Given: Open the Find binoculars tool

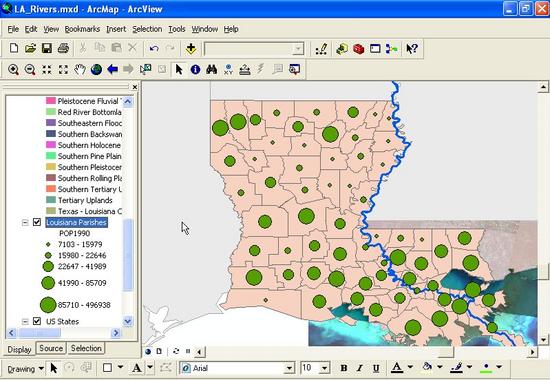Looking at the screenshot, I should 212,69.
